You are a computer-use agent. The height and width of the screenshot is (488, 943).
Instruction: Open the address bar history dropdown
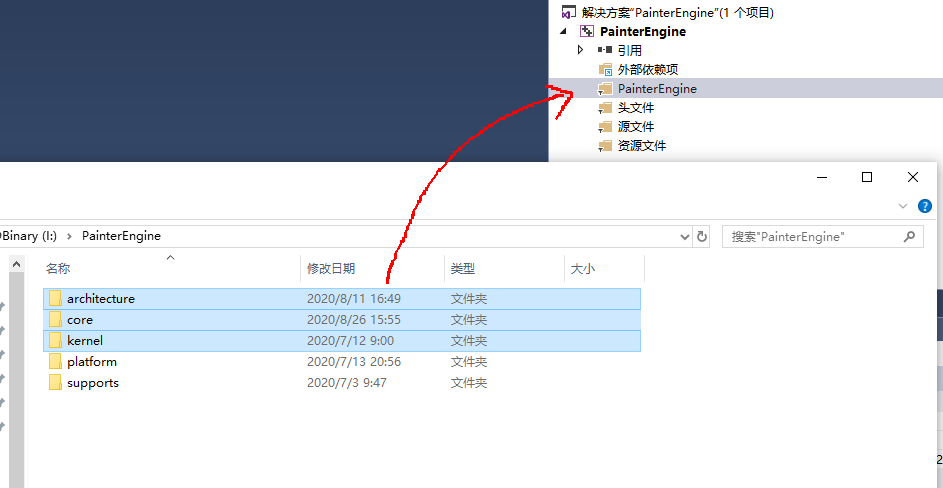[684, 236]
